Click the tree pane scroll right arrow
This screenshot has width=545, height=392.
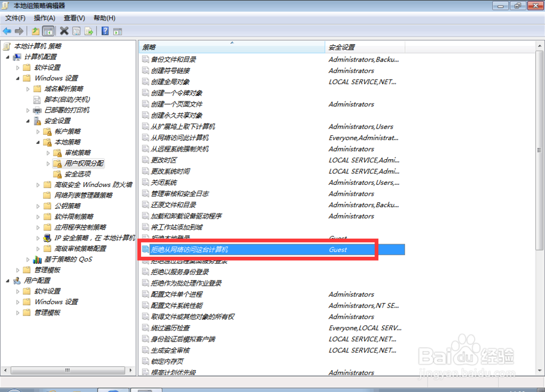point(131,370)
